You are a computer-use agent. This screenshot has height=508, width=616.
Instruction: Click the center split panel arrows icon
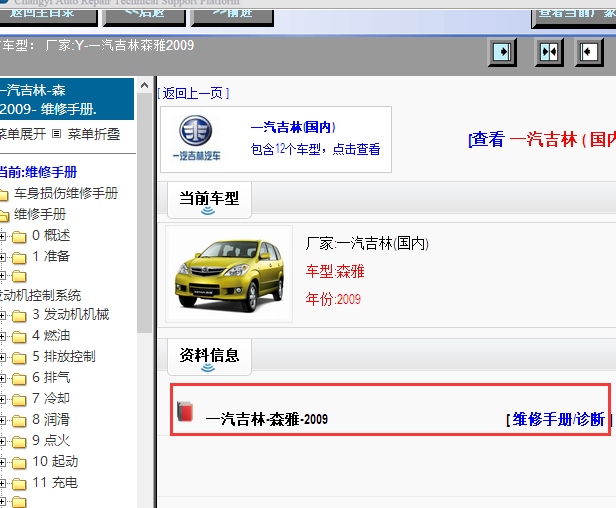coord(549,52)
